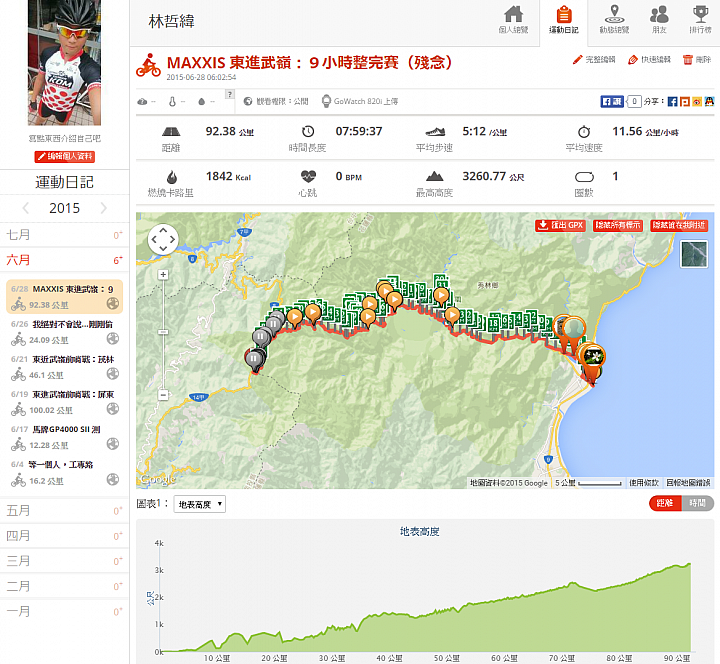Click the temperature thermometer icon

[x=172, y=101]
